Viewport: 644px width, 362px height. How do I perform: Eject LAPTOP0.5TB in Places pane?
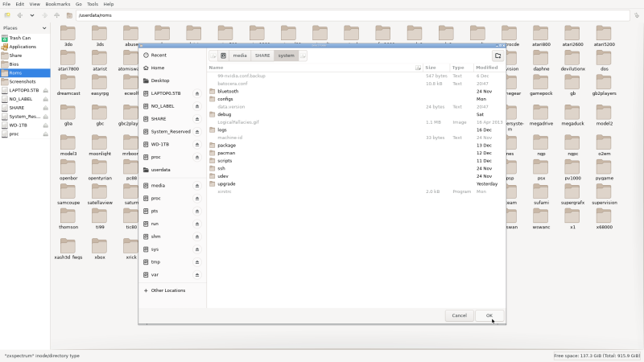tap(46, 90)
